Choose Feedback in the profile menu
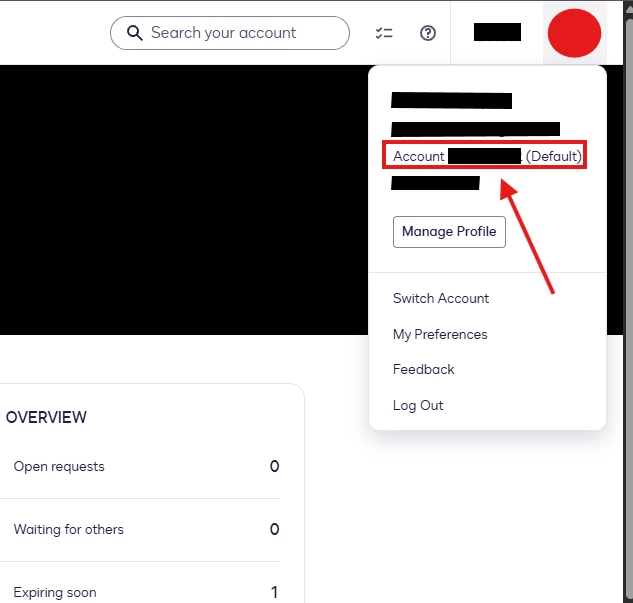 coord(423,369)
